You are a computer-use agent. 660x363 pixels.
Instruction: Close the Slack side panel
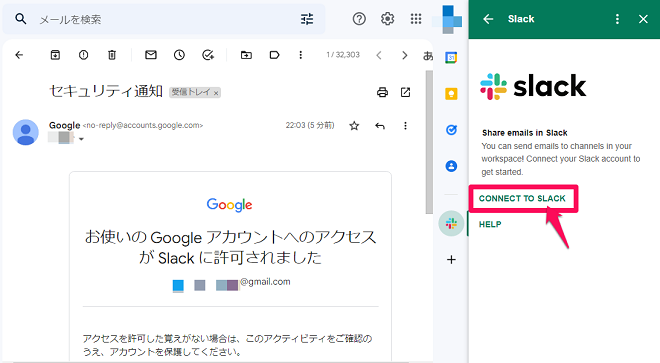[x=643, y=19]
